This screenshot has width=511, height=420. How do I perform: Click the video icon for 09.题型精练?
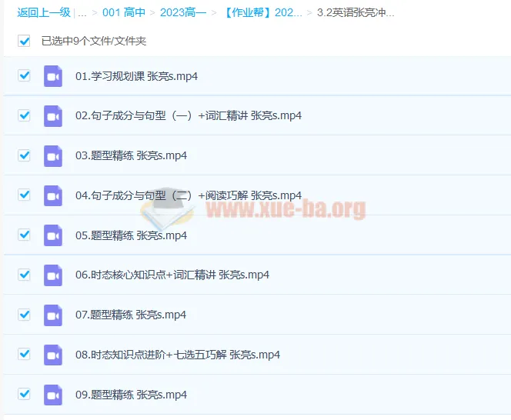point(52,395)
